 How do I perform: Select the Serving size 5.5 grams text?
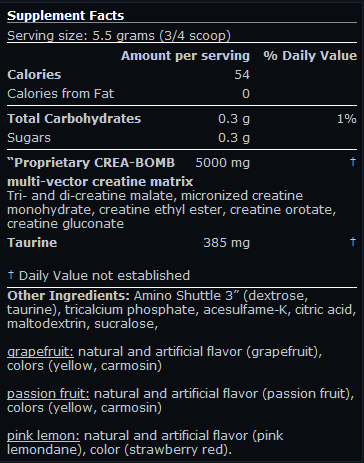pos(119,36)
